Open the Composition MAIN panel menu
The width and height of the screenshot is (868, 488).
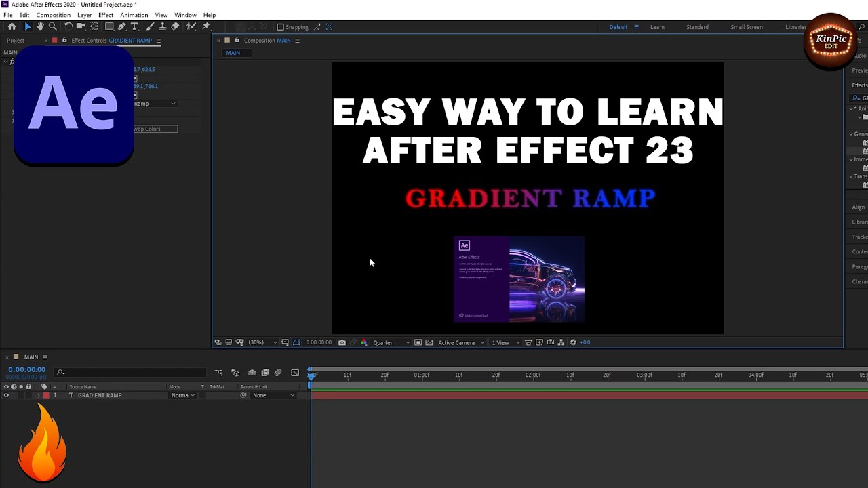[296, 41]
